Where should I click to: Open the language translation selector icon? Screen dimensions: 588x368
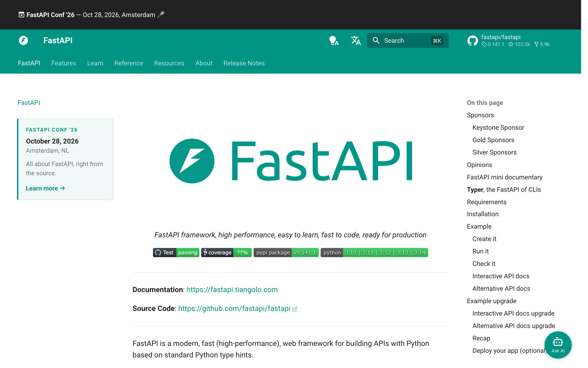pos(356,41)
